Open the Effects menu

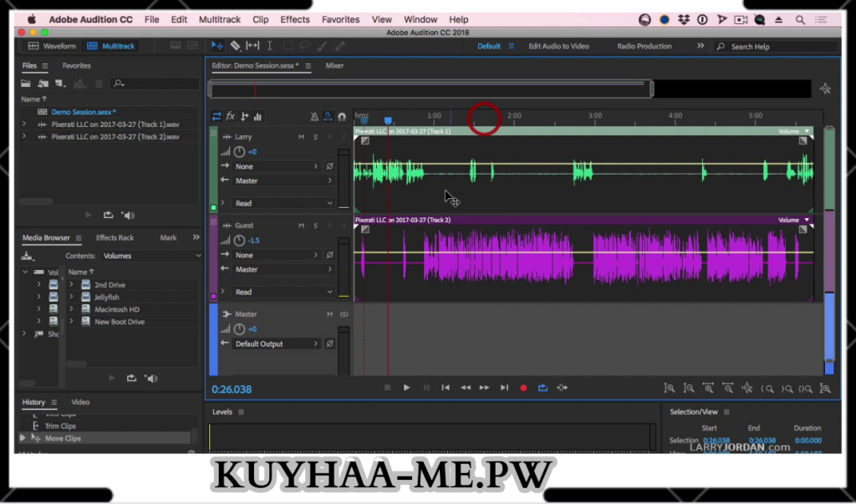tap(295, 19)
